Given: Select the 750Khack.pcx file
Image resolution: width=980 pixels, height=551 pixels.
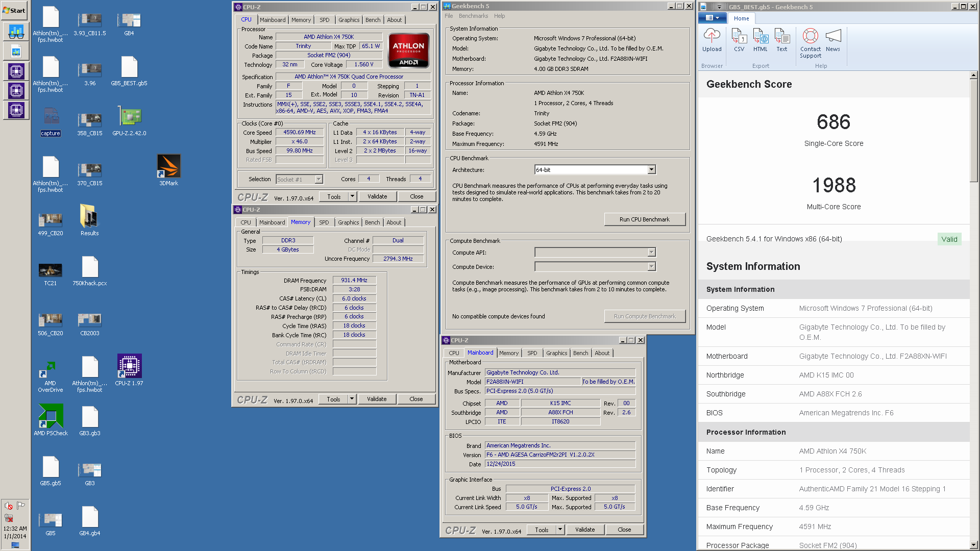Looking at the screenshot, I should tap(90, 271).
